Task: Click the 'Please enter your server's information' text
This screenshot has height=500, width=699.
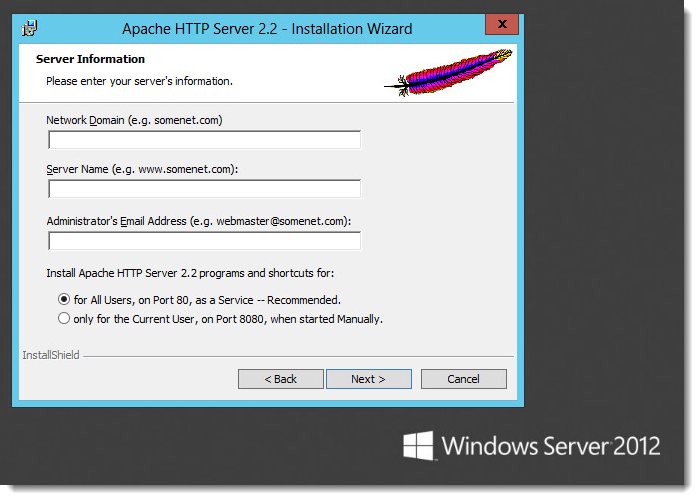Action: (139, 81)
